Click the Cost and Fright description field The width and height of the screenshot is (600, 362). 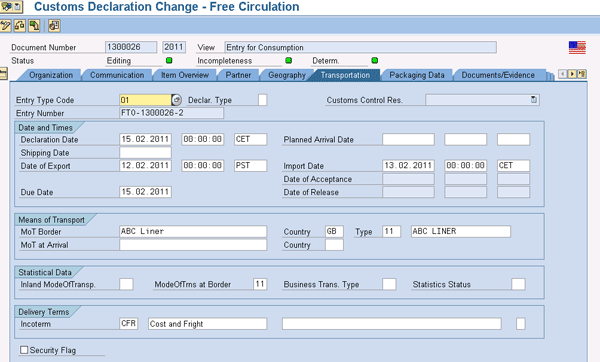207,324
